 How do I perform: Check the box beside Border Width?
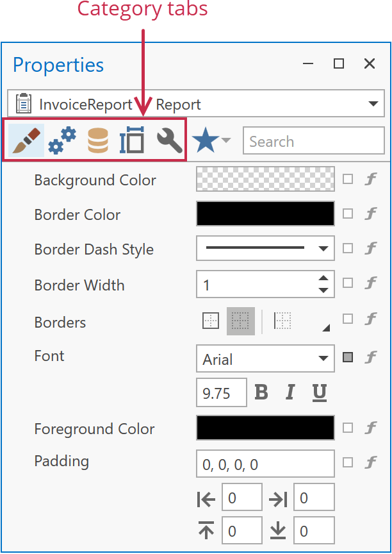point(347,284)
